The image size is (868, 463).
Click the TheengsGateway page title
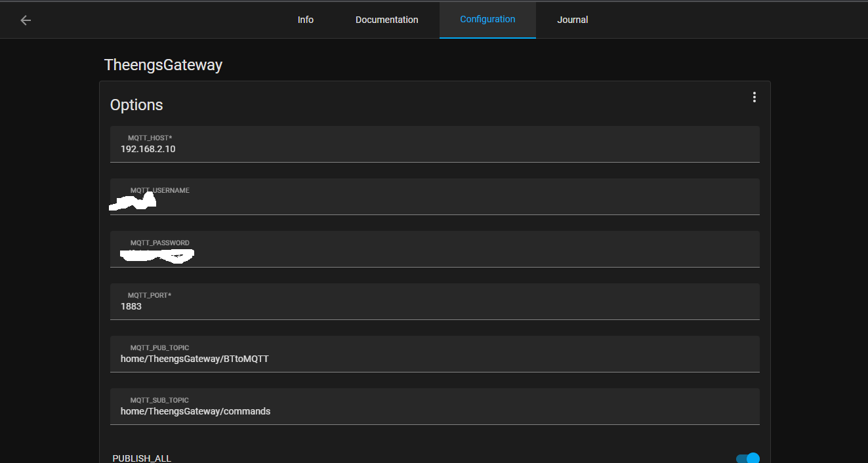163,65
